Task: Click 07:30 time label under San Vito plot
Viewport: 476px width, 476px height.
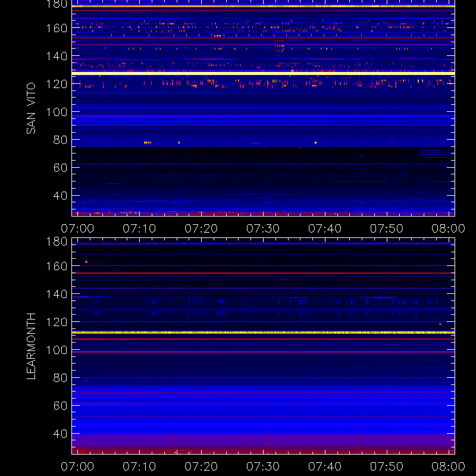Action: click(x=263, y=228)
